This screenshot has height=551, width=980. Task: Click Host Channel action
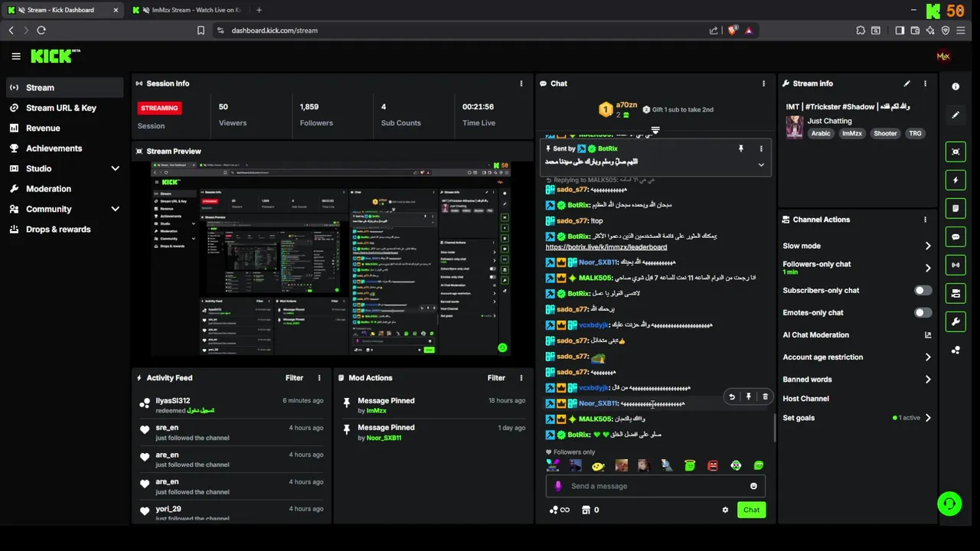[x=805, y=399]
